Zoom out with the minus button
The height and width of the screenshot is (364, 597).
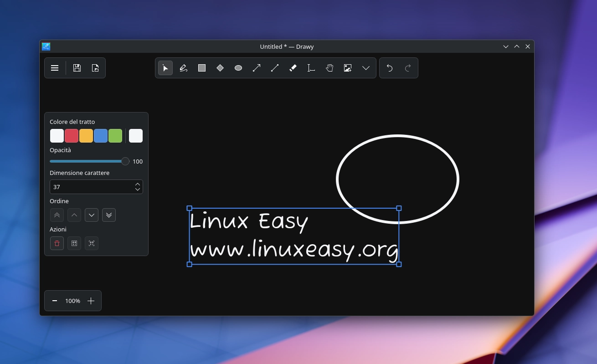click(55, 301)
